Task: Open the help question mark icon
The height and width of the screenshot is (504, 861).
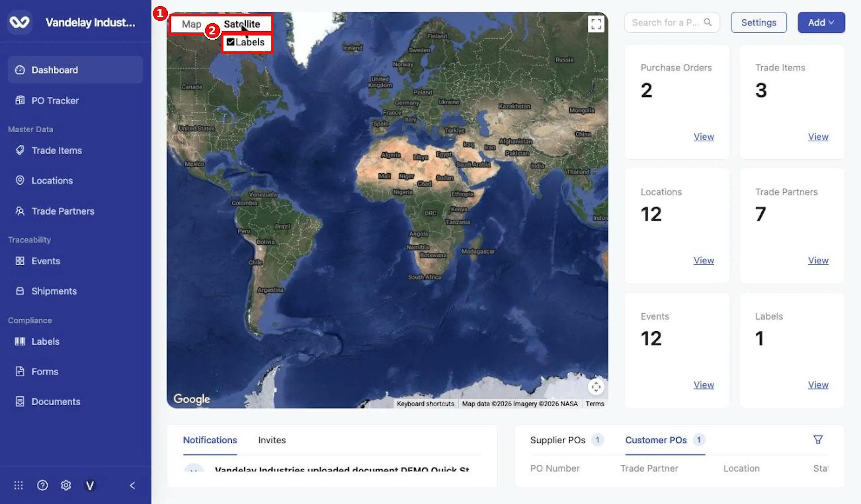Action: click(x=42, y=485)
